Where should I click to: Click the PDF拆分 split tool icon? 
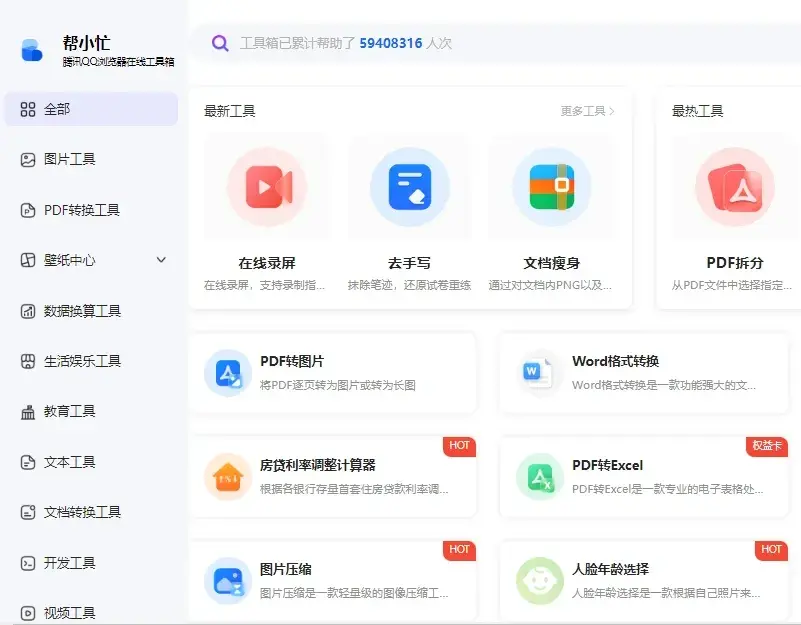tap(734, 187)
